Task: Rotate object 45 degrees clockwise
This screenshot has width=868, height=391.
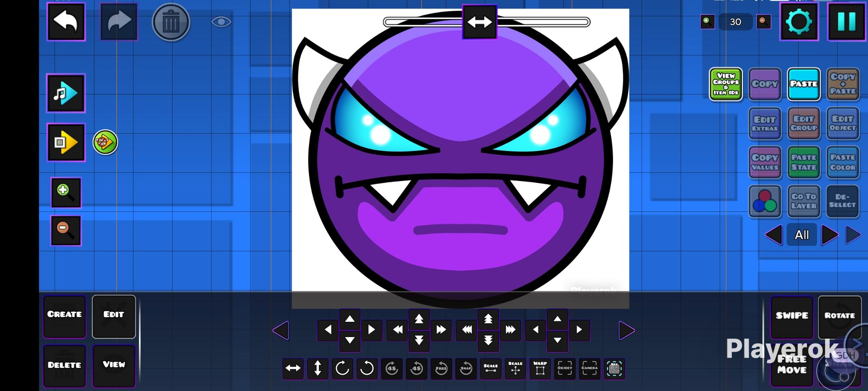Action: tap(392, 368)
